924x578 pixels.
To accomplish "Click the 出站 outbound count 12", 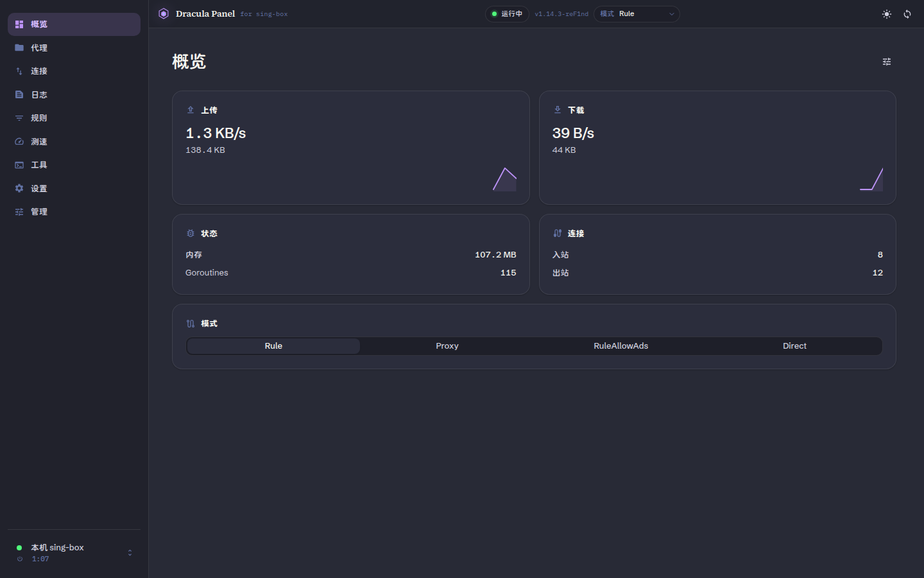I will [x=877, y=273].
